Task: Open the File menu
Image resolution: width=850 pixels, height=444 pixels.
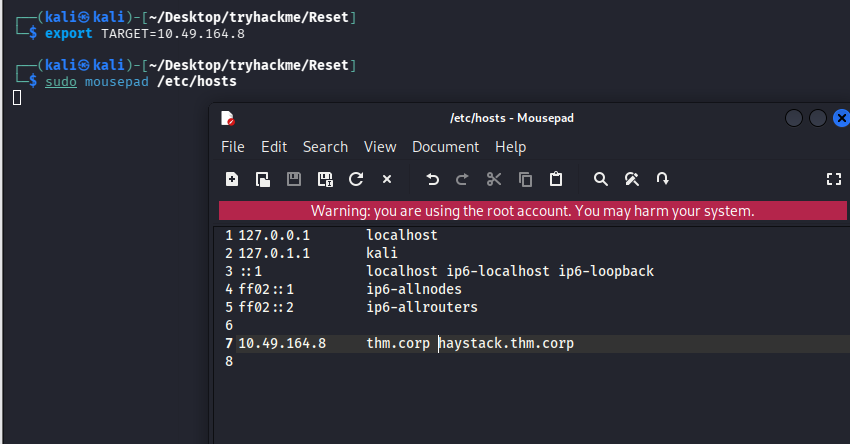Action: click(233, 147)
